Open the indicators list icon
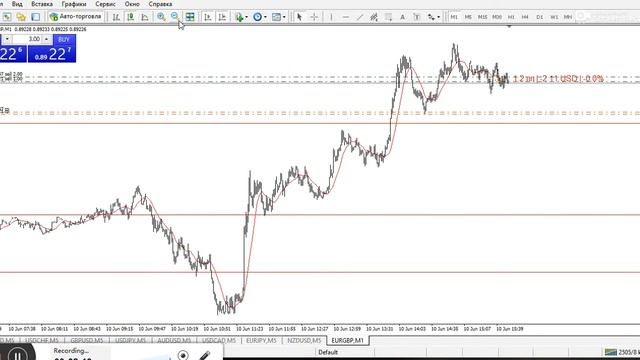Image resolution: width=640 pixels, height=360 pixels. (x=239, y=17)
